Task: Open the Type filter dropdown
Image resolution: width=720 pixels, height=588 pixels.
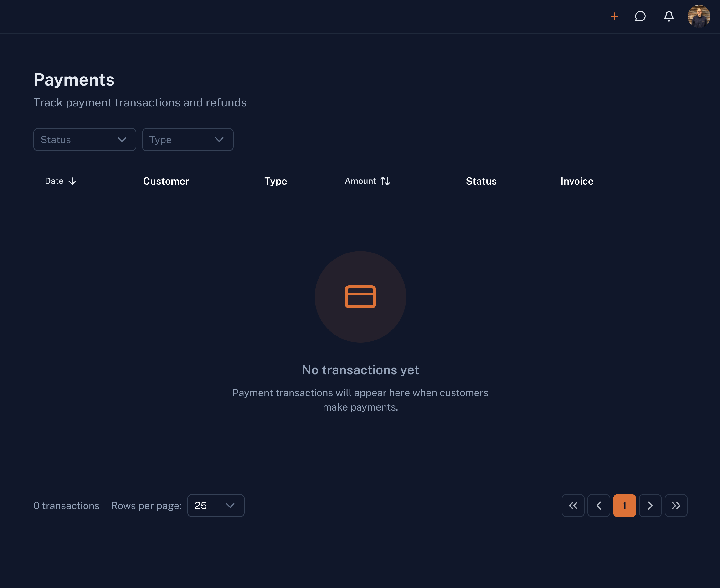Action: 187,140
